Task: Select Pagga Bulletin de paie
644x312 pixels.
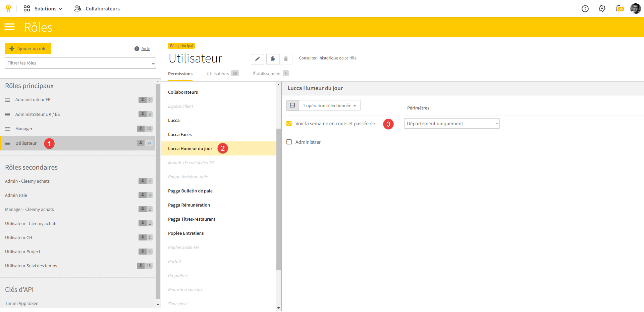Action: tap(218, 191)
